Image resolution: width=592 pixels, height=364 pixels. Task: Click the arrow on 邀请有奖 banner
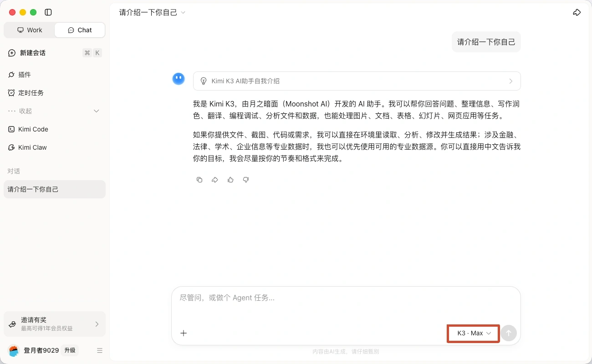click(x=97, y=324)
